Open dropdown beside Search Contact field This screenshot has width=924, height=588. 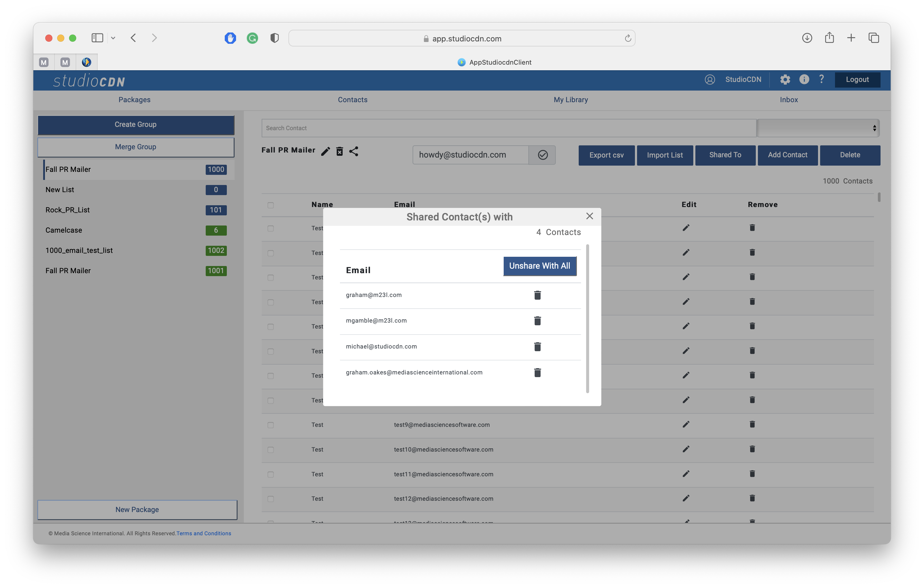tap(818, 128)
